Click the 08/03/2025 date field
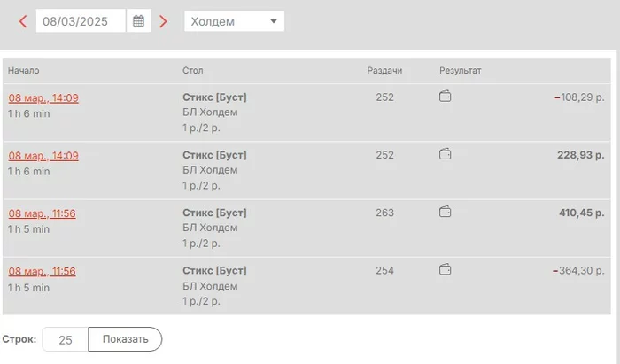This screenshot has height=364, width=620. 81,21
